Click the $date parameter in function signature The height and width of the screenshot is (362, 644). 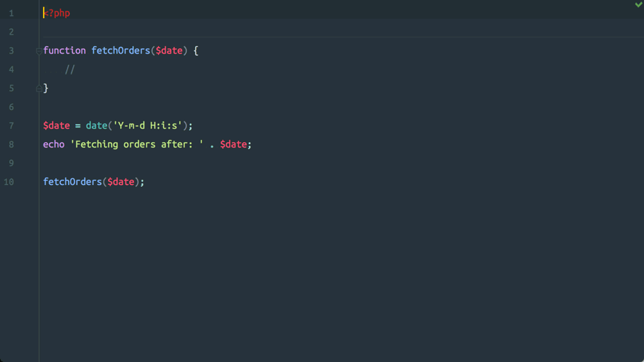point(169,50)
